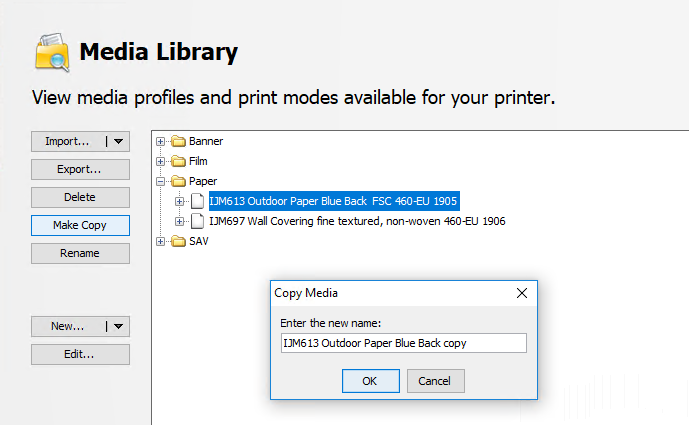The image size is (689, 425).
Task: Open the New dropdown arrow
Action: click(x=119, y=326)
